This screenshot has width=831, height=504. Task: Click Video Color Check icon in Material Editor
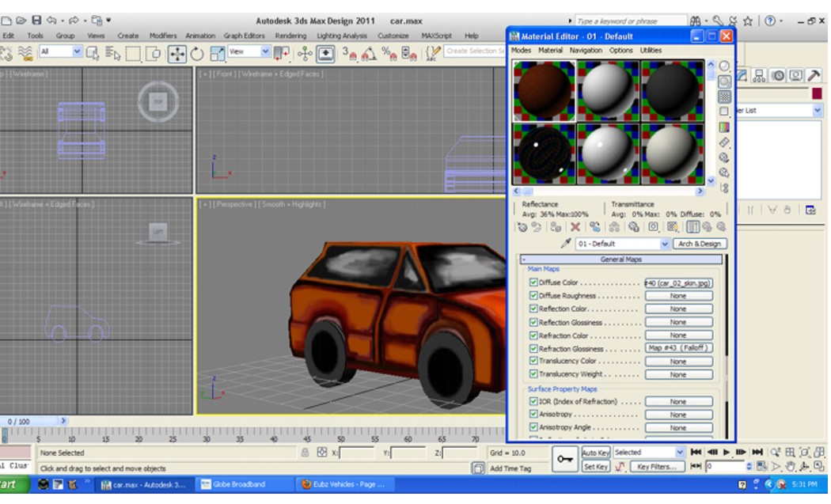[724, 127]
